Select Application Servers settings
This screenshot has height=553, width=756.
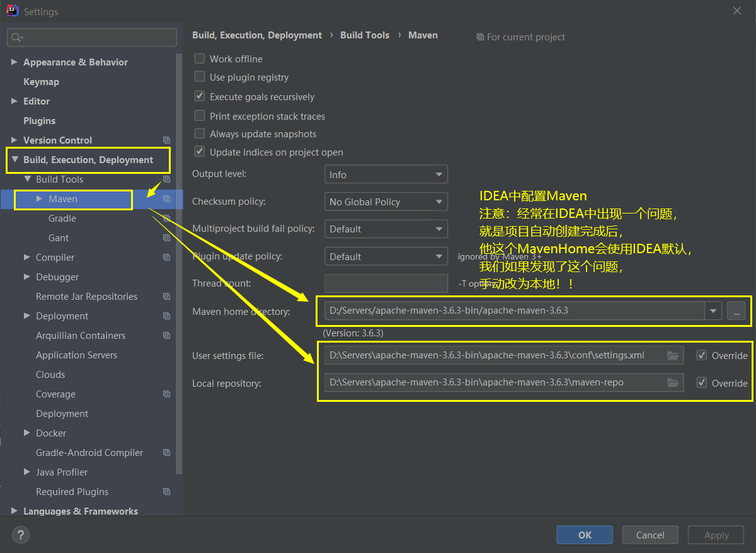(76, 355)
